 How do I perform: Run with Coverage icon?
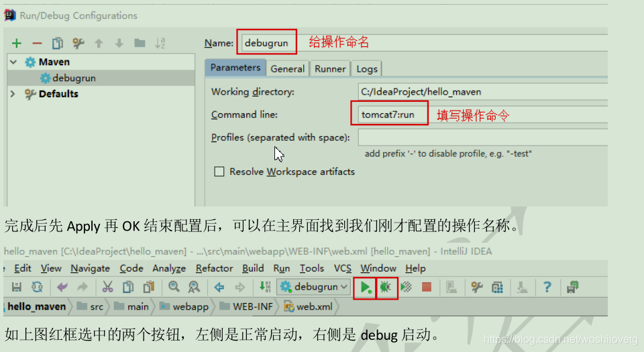(407, 287)
